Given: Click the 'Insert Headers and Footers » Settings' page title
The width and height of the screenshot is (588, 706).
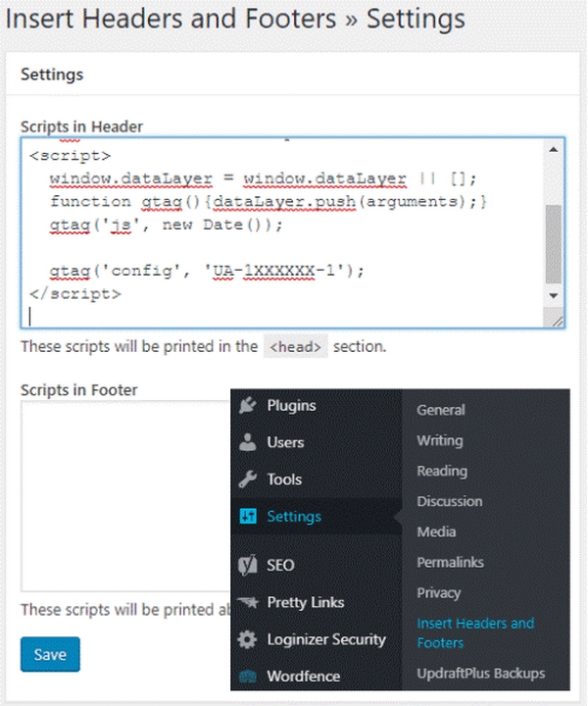Looking at the screenshot, I should (235, 19).
